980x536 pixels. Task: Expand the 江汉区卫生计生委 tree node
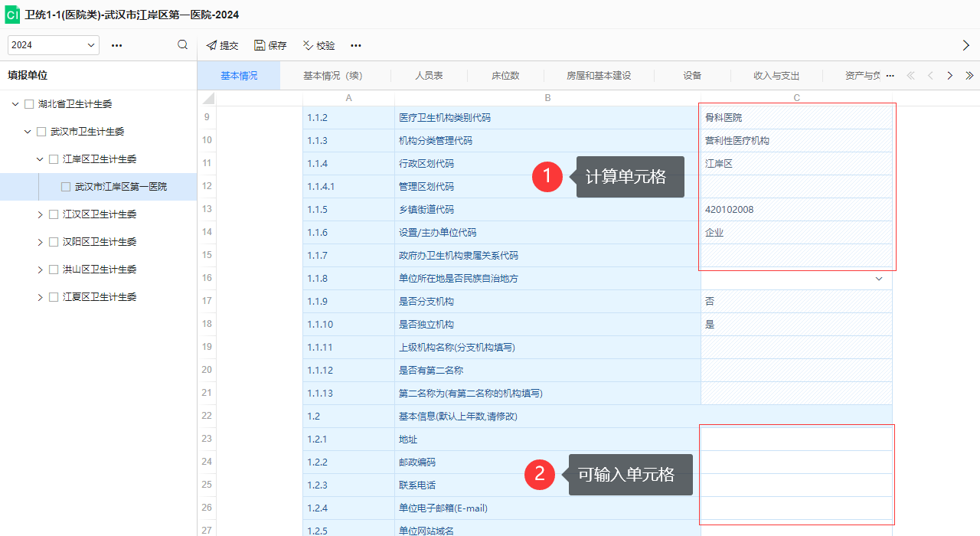point(40,214)
